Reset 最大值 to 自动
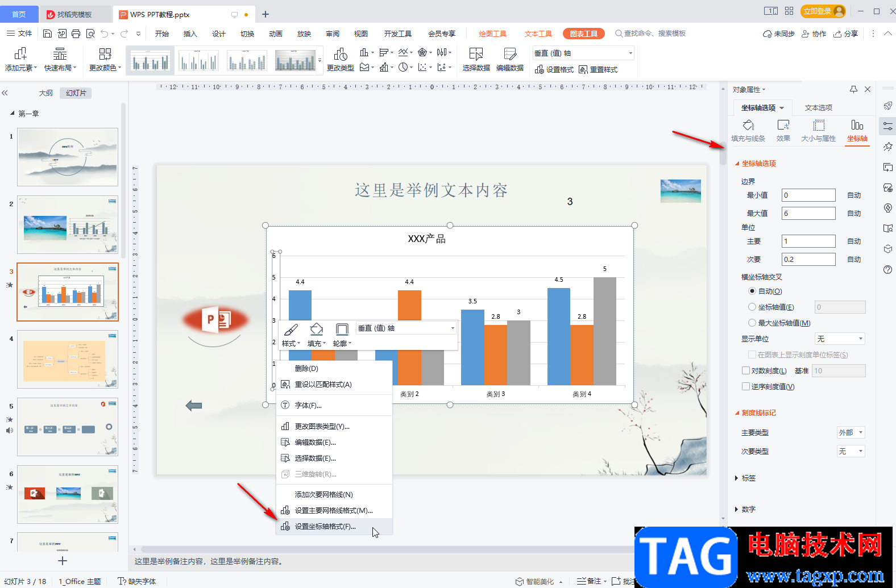This screenshot has width=896, height=588. point(854,213)
